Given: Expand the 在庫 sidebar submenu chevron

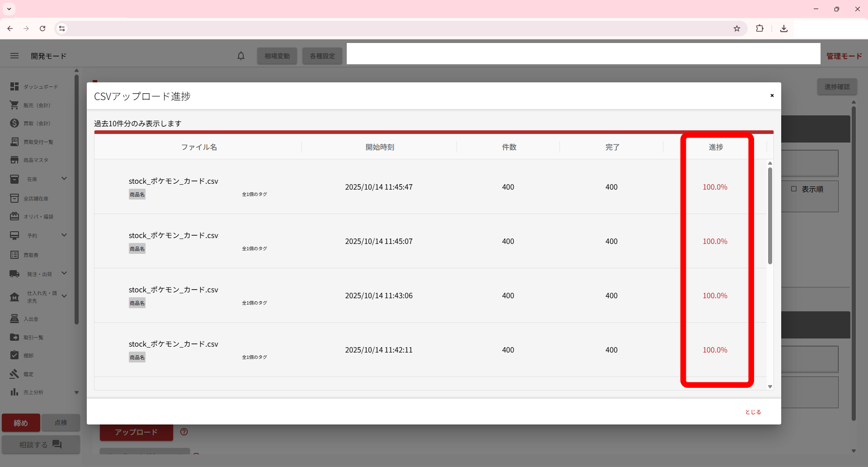Looking at the screenshot, I should pyautogui.click(x=64, y=179).
